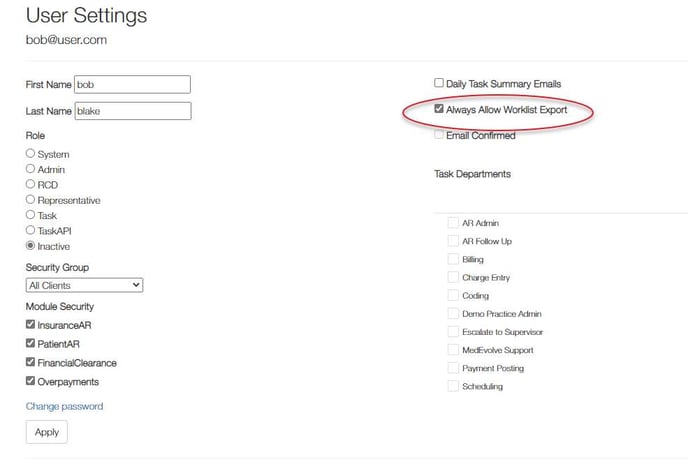Enable Daily Task Summary Emails
The width and height of the screenshot is (688, 464).
point(439,83)
